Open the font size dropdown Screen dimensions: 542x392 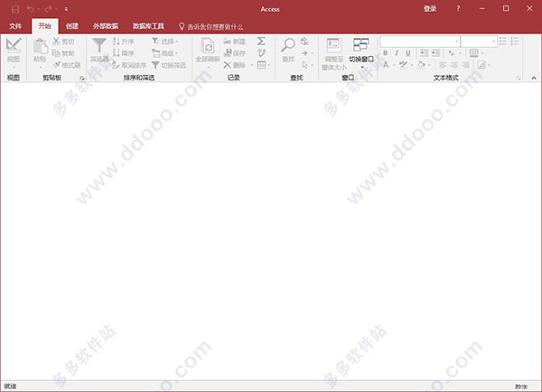(x=479, y=42)
